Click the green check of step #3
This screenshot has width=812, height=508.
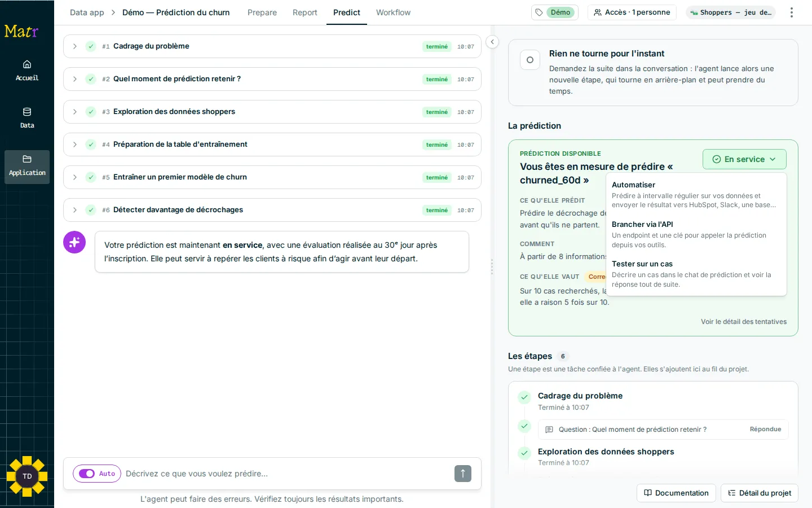(x=91, y=112)
